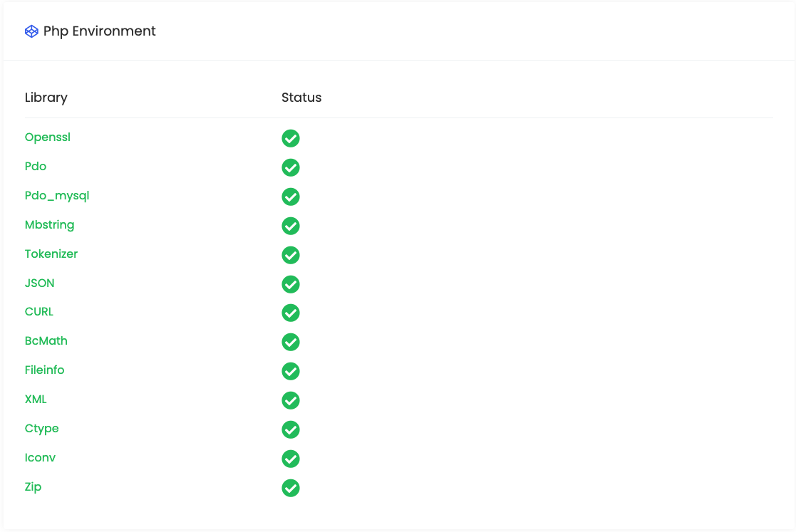This screenshot has width=796, height=532.
Task: Select the BcMath status checkmark icon
Action: click(x=290, y=342)
